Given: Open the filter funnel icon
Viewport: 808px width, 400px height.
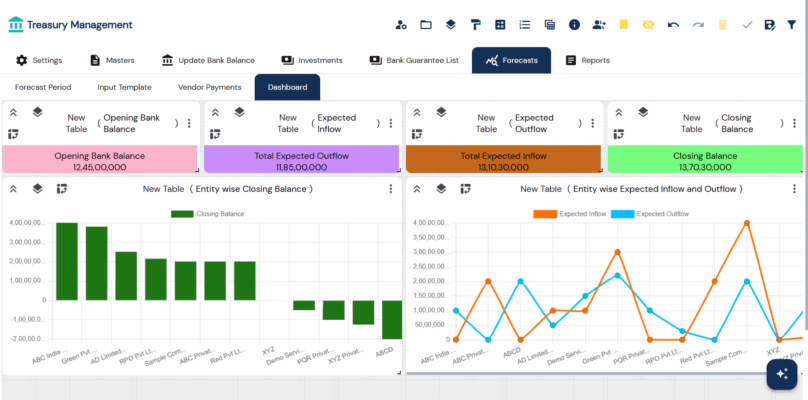Looking at the screenshot, I should point(791,24).
